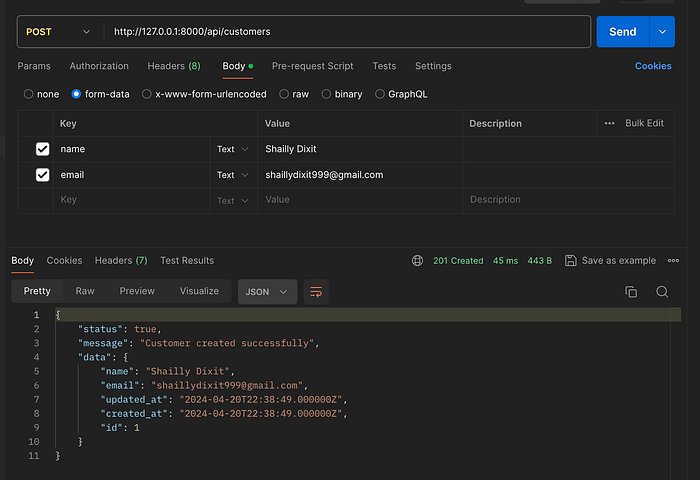
Task: Select the none body type radio
Action: click(29, 94)
